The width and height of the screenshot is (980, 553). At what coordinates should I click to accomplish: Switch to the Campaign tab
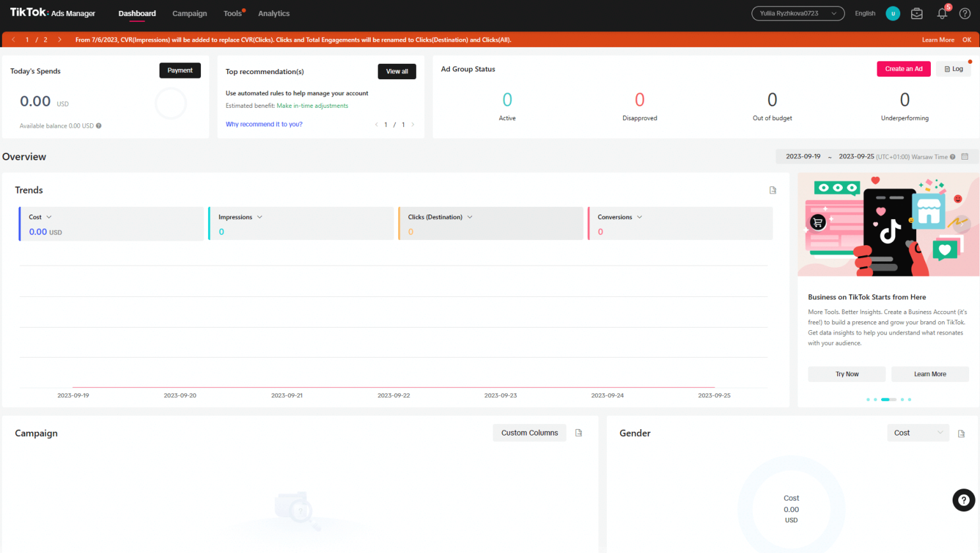(189, 13)
